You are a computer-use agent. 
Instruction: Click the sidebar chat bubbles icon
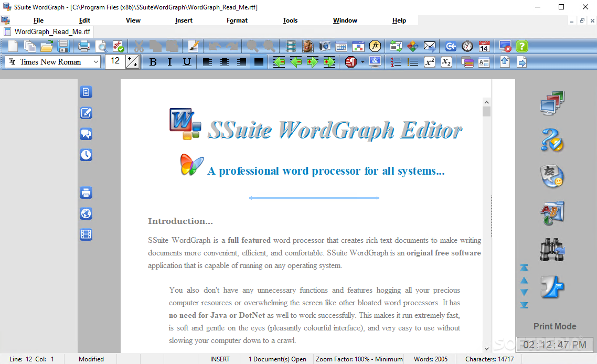86,134
